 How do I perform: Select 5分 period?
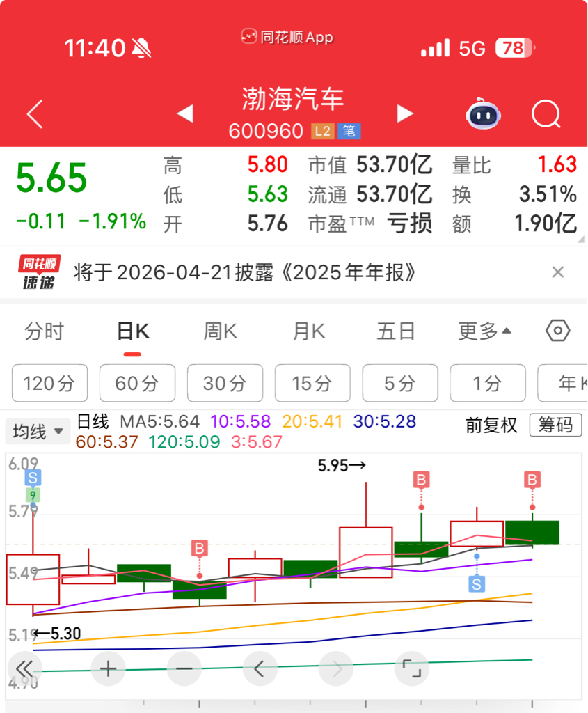pyautogui.click(x=400, y=383)
